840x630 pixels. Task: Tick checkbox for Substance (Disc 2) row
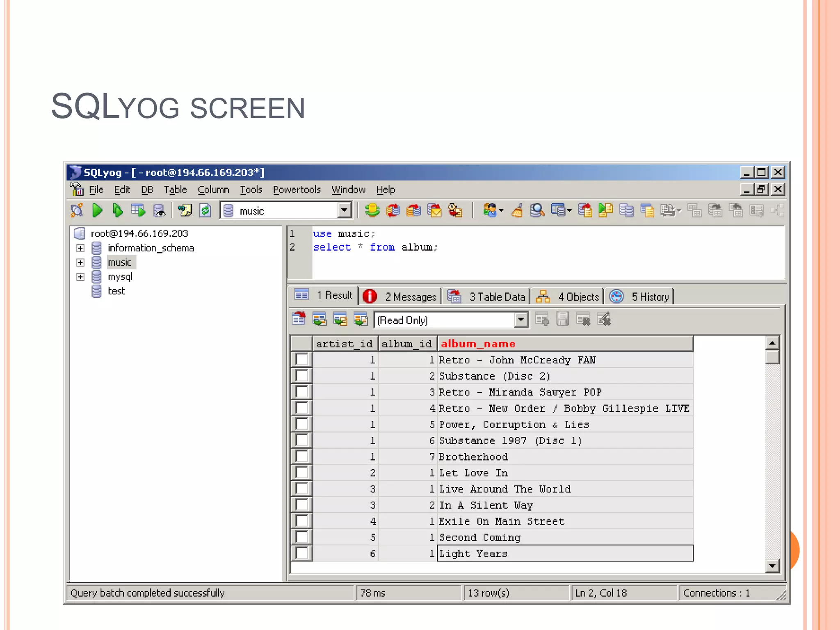(x=302, y=376)
